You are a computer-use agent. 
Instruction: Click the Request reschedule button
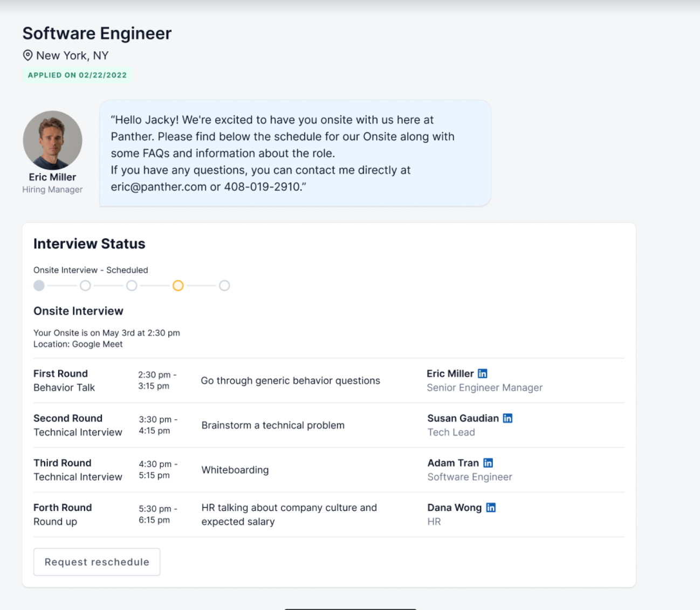tap(97, 562)
